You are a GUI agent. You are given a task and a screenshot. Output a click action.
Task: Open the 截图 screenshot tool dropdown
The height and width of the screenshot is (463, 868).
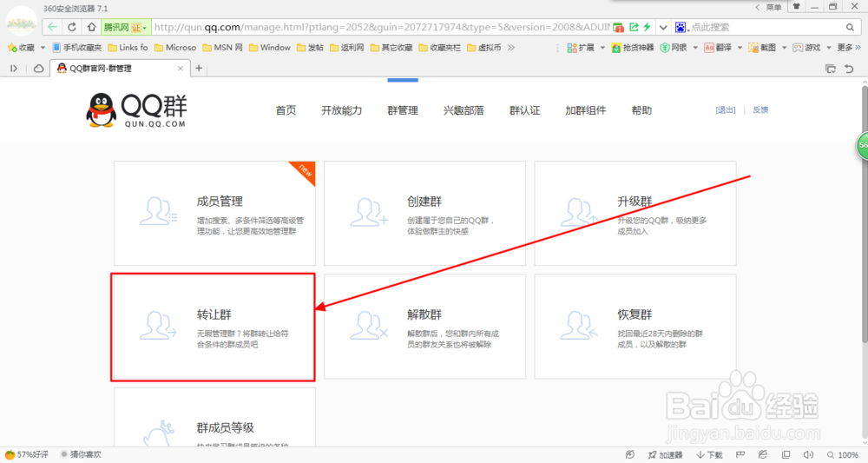[767, 48]
